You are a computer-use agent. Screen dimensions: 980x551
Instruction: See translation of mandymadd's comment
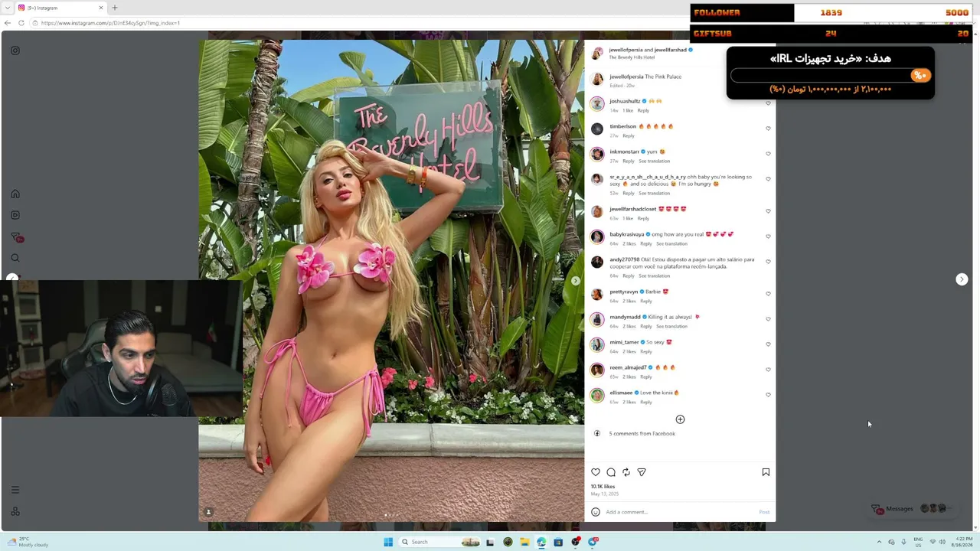[x=671, y=326]
